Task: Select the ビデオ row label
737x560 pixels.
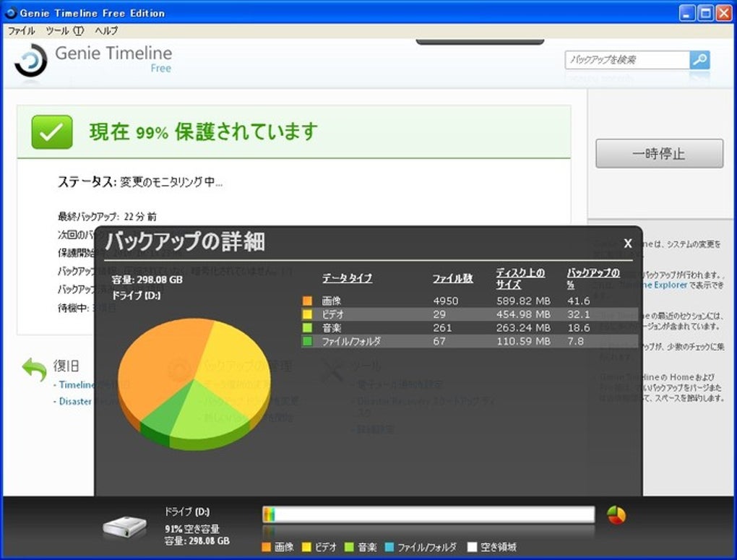Action: [333, 314]
